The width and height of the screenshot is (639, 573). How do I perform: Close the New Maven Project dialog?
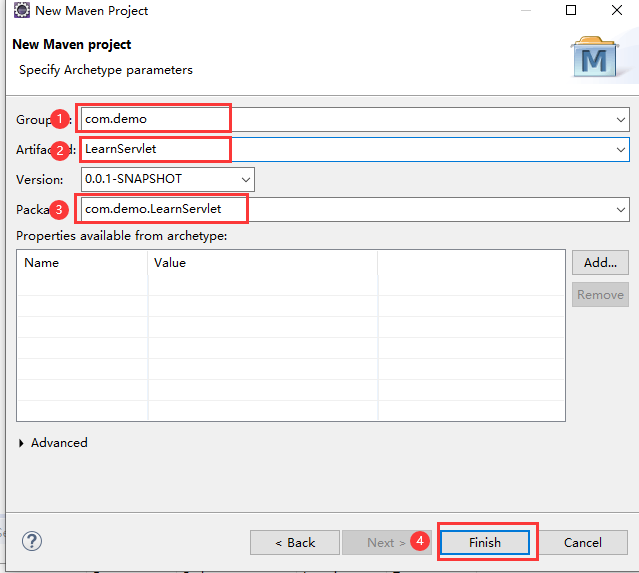pos(617,11)
